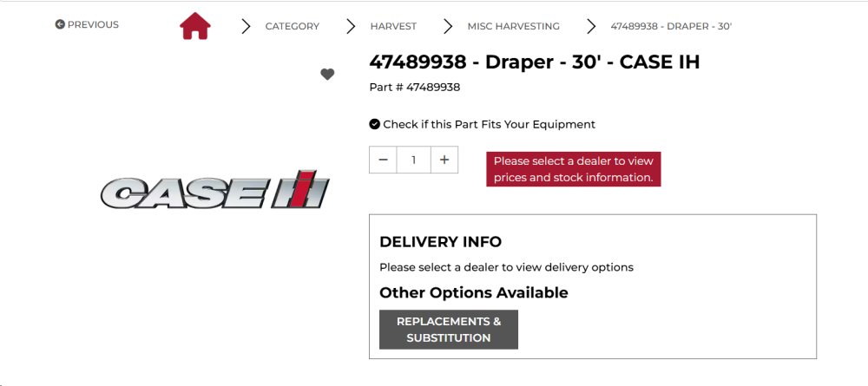Open the Category breadcrumb

(x=292, y=26)
